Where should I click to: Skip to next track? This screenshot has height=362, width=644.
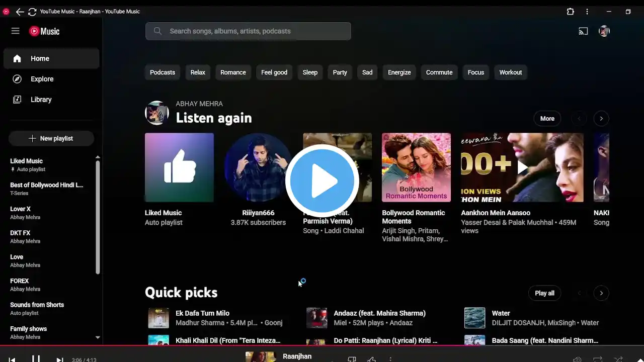(x=59, y=359)
